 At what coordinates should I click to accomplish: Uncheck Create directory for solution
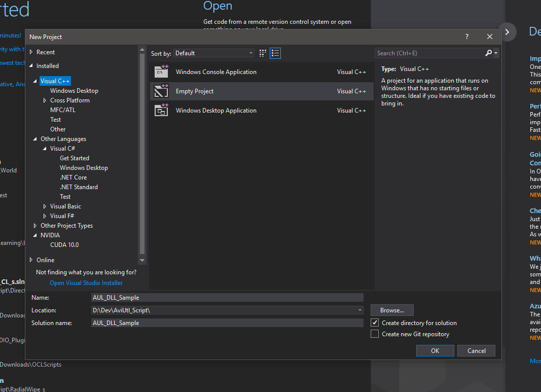(374, 323)
